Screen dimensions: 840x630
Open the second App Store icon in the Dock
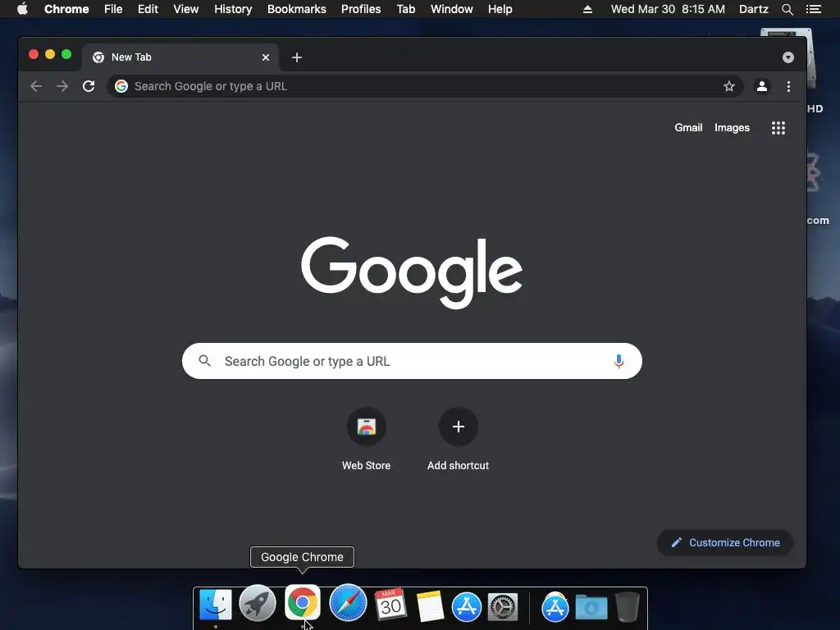coord(555,607)
